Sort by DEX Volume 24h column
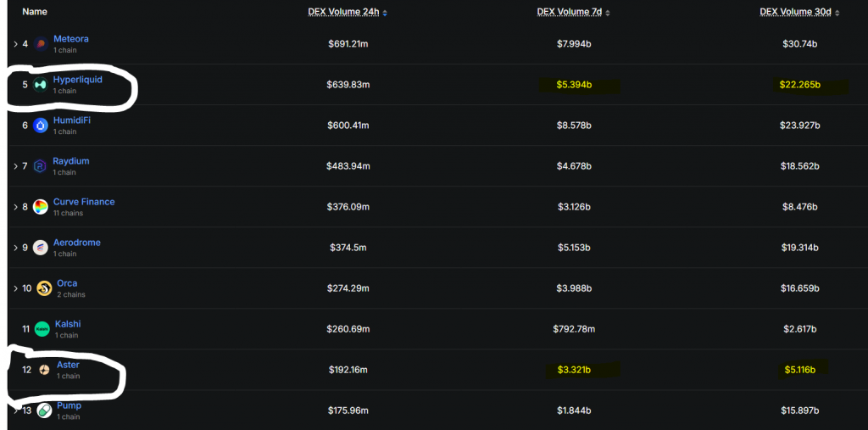Viewport: 868px width, 430px height. point(348,13)
